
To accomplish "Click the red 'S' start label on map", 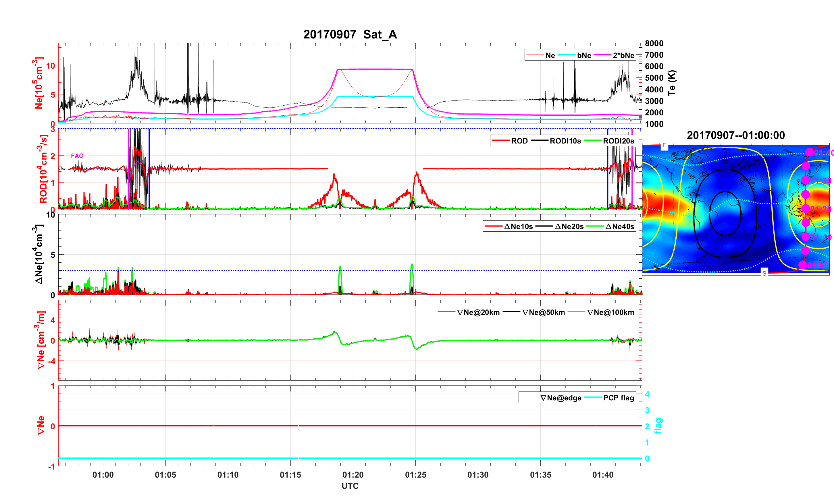I will 764,273.
